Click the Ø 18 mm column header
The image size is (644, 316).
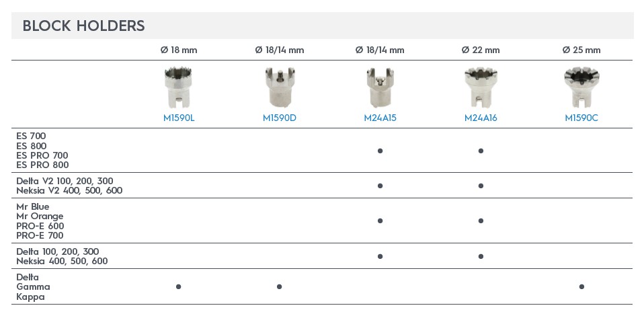click(x=179, y=50)
